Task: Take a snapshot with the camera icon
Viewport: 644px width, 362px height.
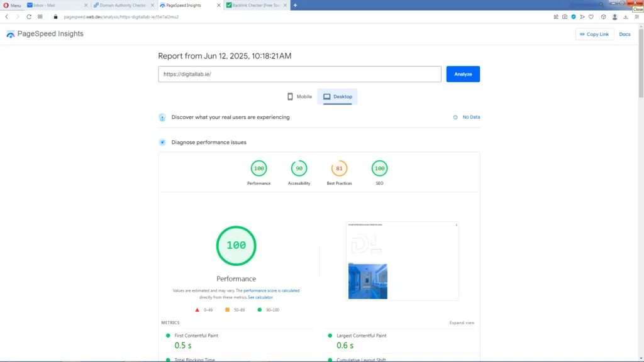Action: pos(565,17)
